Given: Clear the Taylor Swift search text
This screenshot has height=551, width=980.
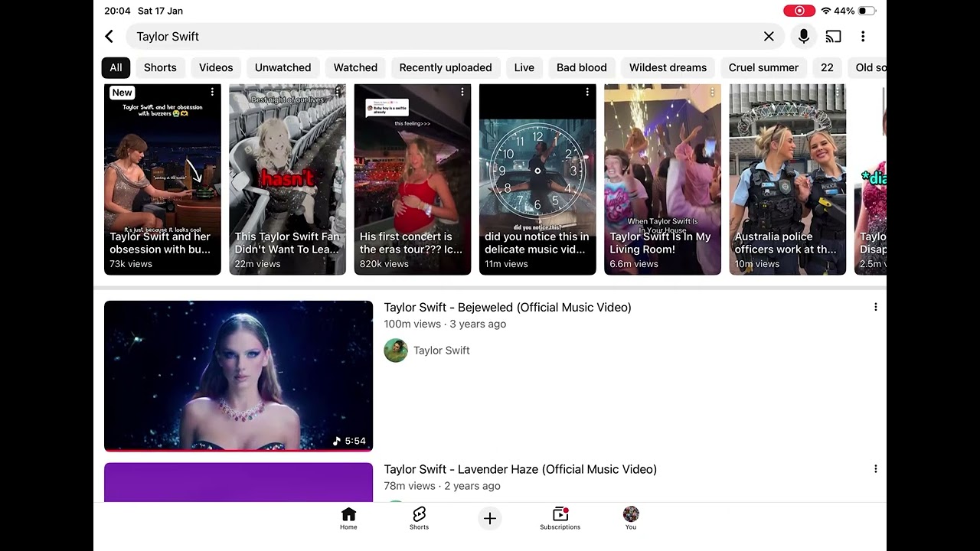Looking at the screenshot, I should [769, 36].
